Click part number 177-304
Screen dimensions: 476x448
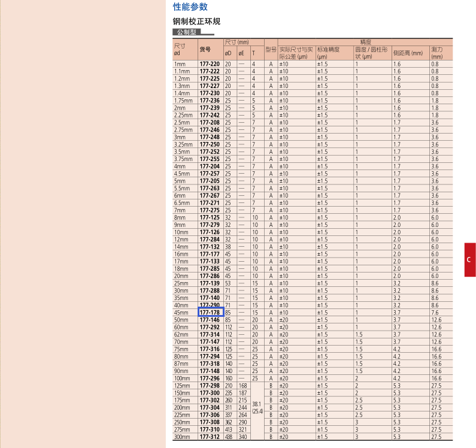click(210, 408)
